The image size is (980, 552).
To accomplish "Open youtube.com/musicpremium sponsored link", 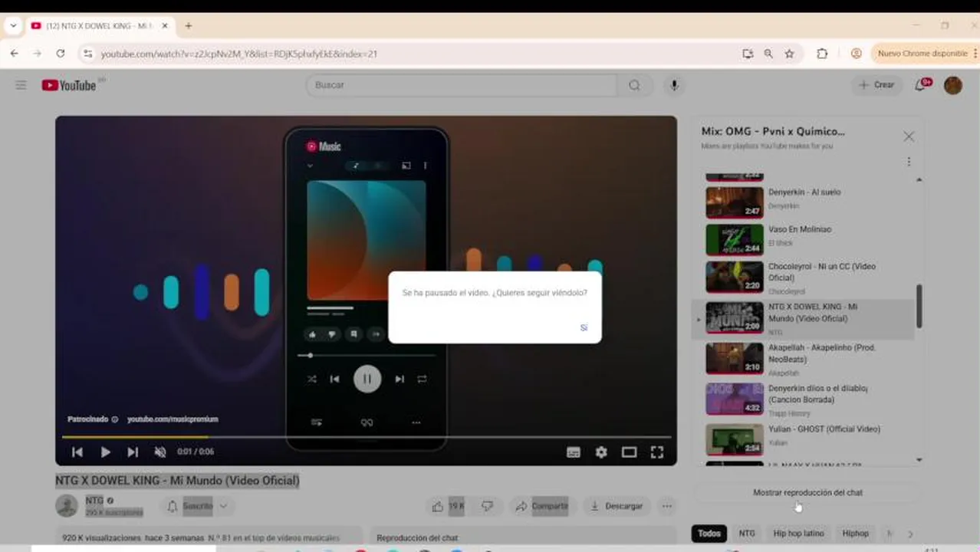I will [173, 419].
